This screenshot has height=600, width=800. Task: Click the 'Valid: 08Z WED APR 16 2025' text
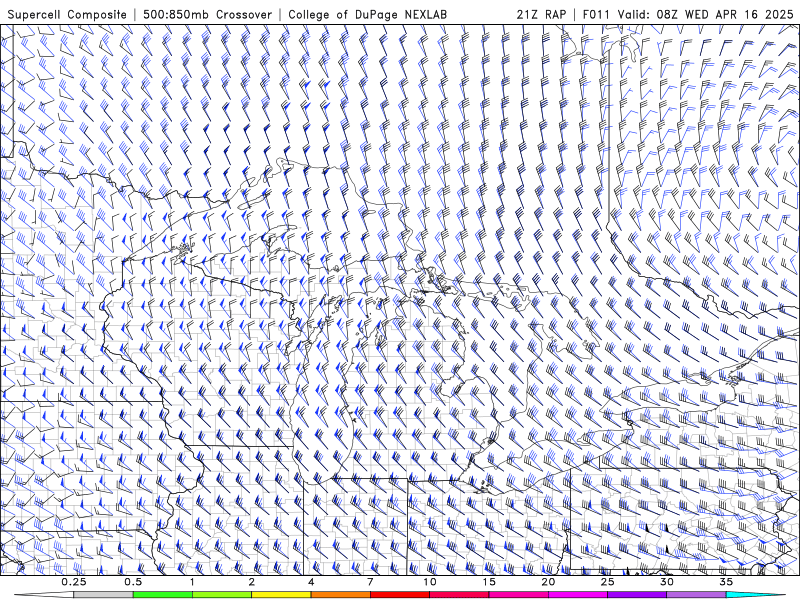pyautogui.click(x=706, y=15)
